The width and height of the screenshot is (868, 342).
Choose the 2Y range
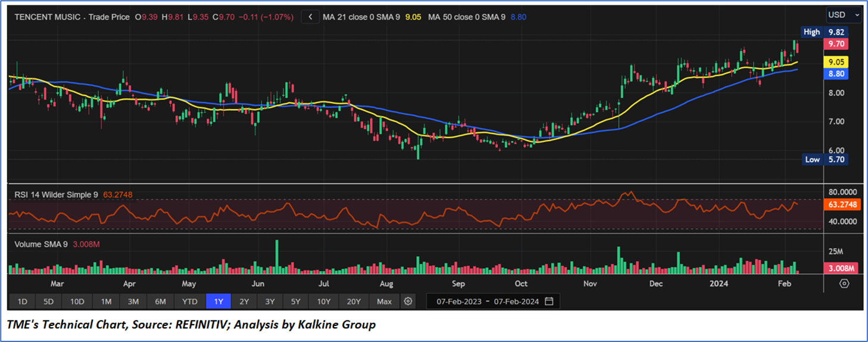click(x=244, y=301)
